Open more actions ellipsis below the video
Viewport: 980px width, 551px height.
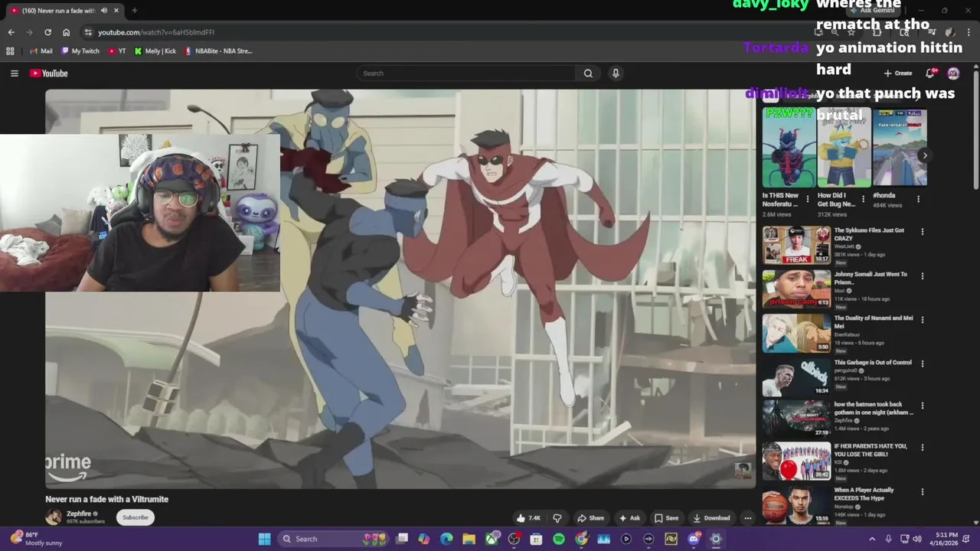pos(748,518)
